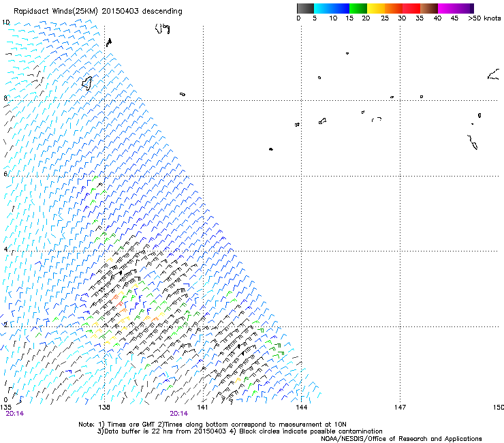Viewport: 504px width, 443px height.
Task: Click the latitude axis label '4'
Action: coord(5,249)
